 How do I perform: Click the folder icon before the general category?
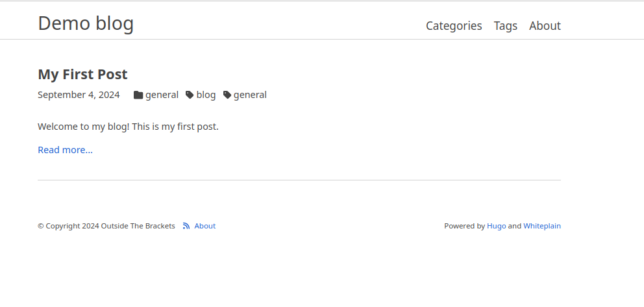pos(138,95)
